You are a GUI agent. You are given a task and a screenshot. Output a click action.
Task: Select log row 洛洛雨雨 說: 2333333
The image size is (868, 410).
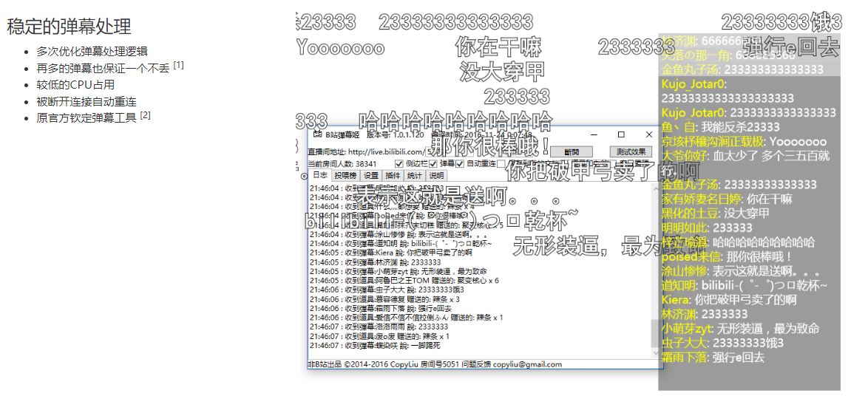[379, 327]
